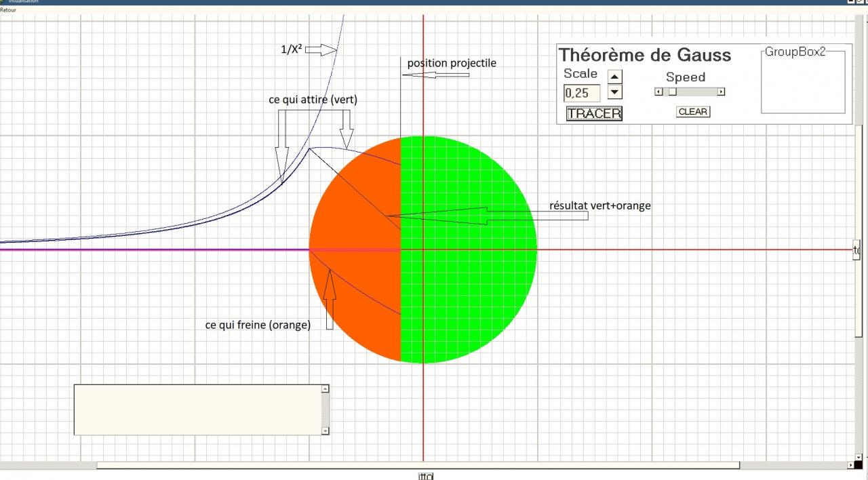Open the Retour menu
This screenshot has width=868, height=480.
point(8,10)
